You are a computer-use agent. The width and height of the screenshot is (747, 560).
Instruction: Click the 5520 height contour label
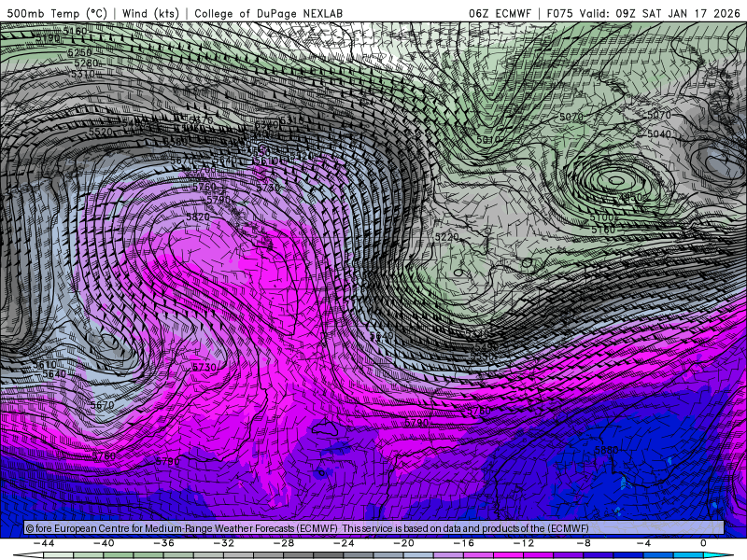tap(101, 132)
